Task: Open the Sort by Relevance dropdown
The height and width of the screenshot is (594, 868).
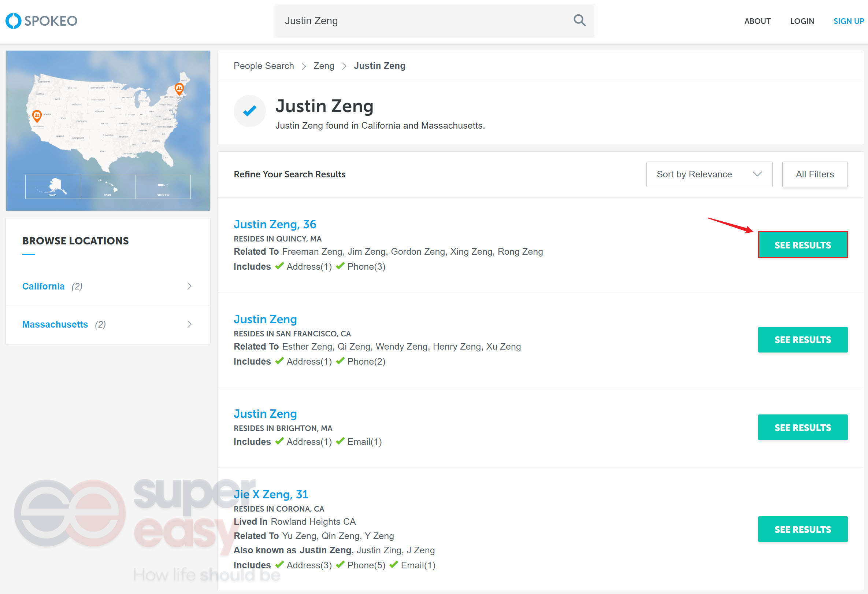Action: pyautogui.click(x=709, y=174)
